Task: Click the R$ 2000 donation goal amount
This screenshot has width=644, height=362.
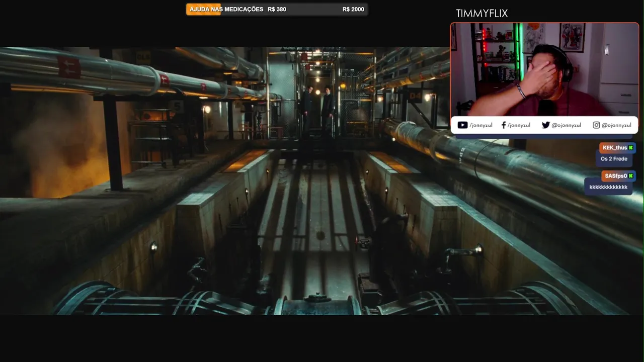Action: point(353,10)
